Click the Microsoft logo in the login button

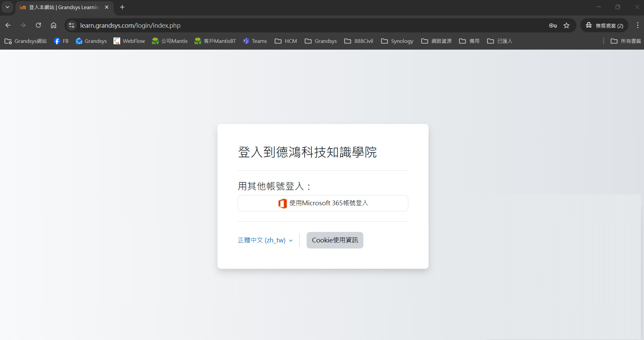coord(283,203)
